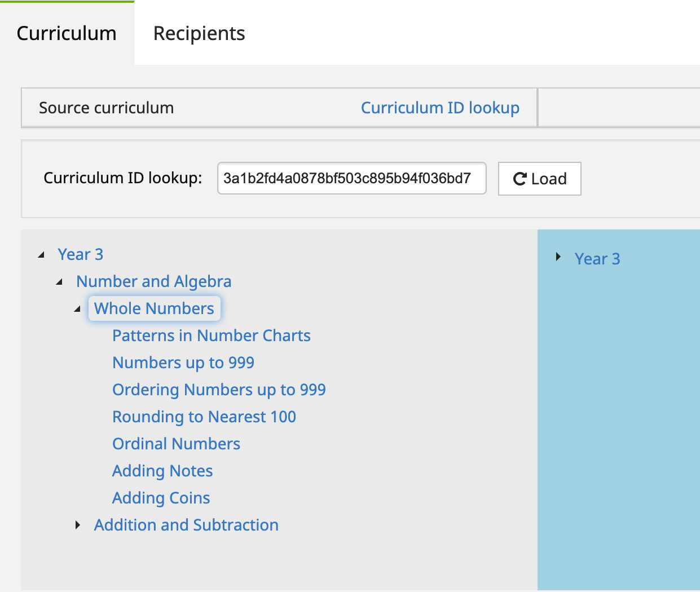This screenshot has width=700, height=592.
Task: Switch to the Curriculum tab
Action: [x=67, y=33]
